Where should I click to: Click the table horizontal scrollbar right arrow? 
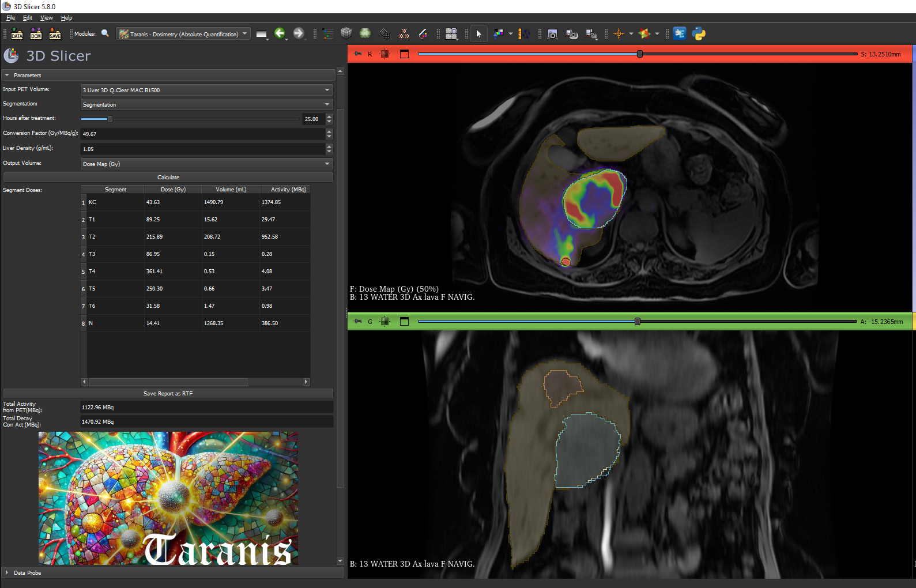click(x=306, y=382)
